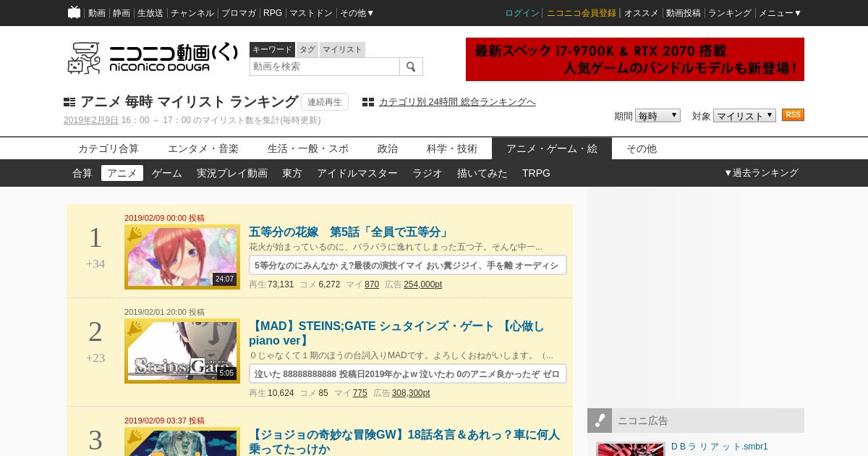Select アニメ・ゲーム・絵 category tab
This screenshot has width=868, height=456.
pyautogui.click(x=552, y=148)
